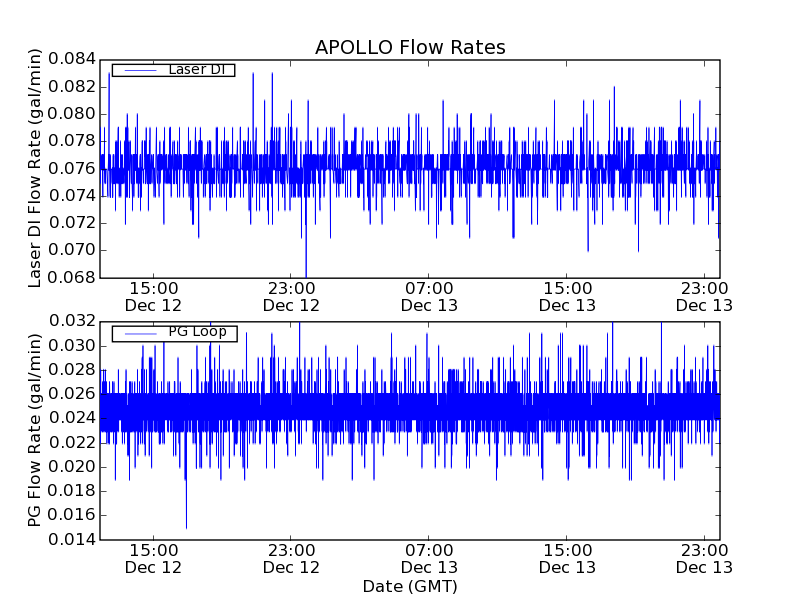This screenshot has width=800, height=600.
Task: Click the 0.076 tick on the Laser DI axis
Action: tap(72, 168)
